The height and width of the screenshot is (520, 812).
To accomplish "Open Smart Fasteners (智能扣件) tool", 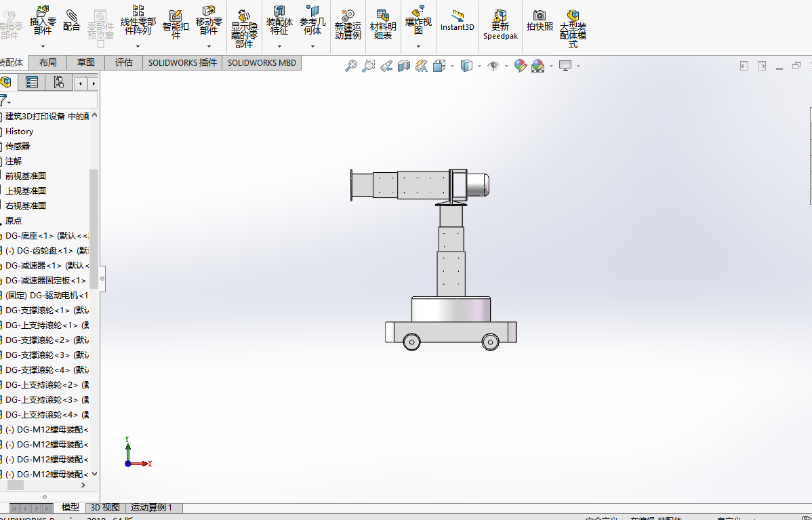I will click(176, 24).
